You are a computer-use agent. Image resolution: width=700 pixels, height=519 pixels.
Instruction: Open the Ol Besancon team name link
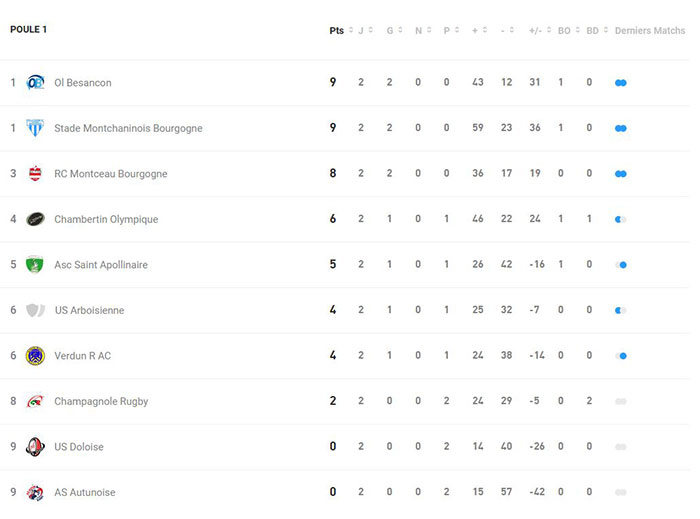(83, 83)
